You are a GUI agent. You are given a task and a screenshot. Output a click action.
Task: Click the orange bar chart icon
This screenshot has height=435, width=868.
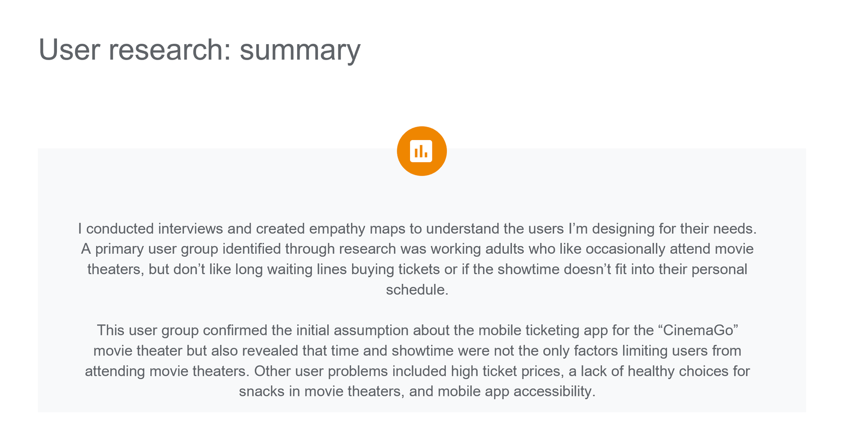[422, 151]
